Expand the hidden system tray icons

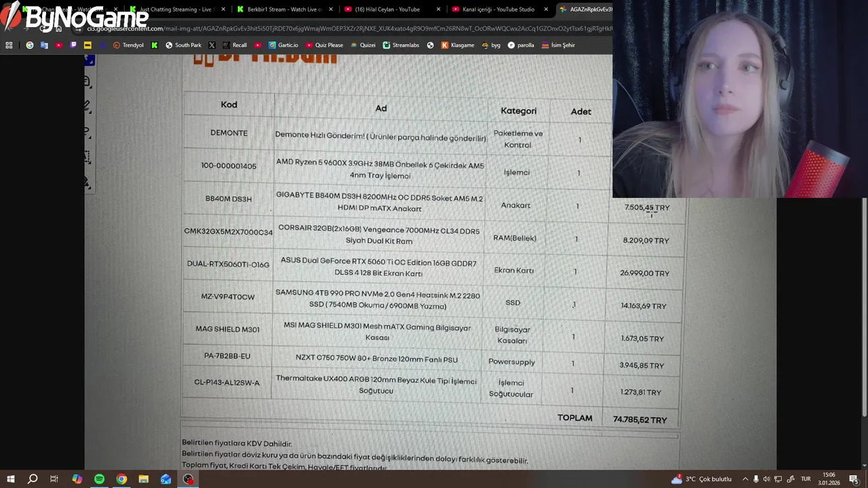click(x=745, y=479)
